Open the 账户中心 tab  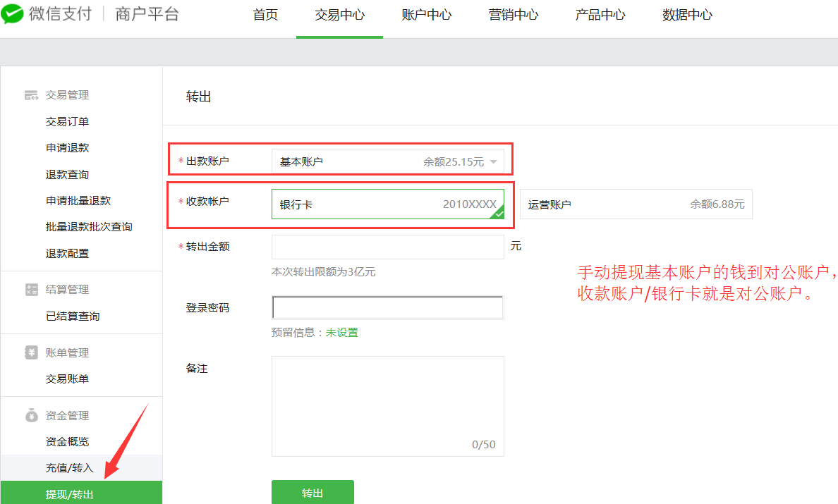coord(427,15)
